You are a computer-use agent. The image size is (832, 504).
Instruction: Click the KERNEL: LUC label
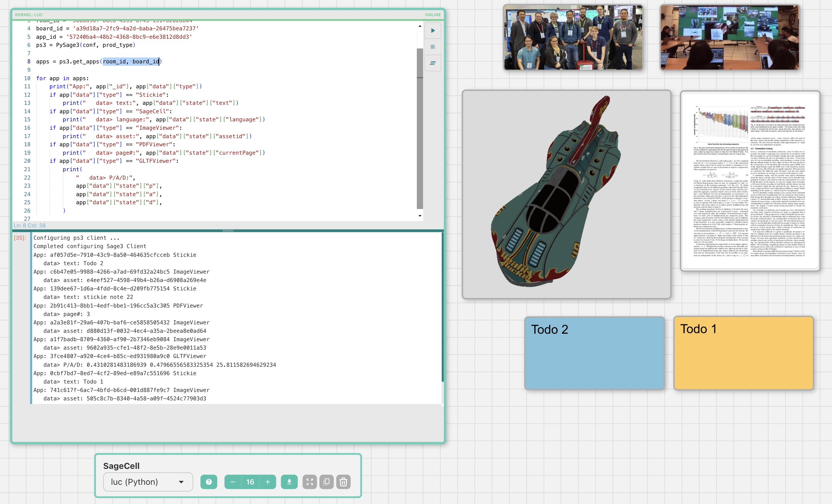pos(29,15)
